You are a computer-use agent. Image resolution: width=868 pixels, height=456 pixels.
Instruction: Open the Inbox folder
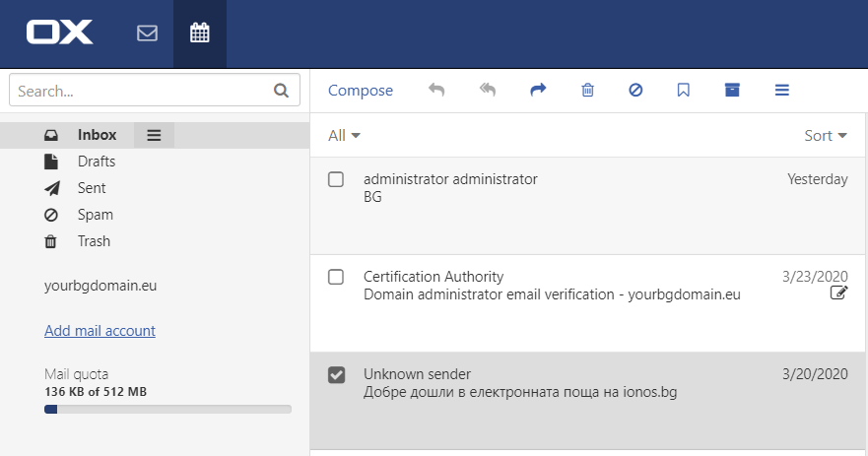coord(97,135)
